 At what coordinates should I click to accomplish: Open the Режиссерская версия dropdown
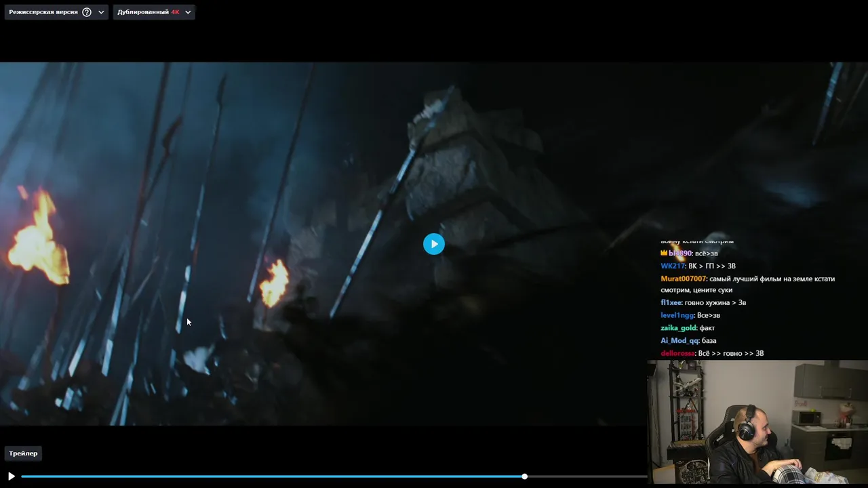coord(56,12)
